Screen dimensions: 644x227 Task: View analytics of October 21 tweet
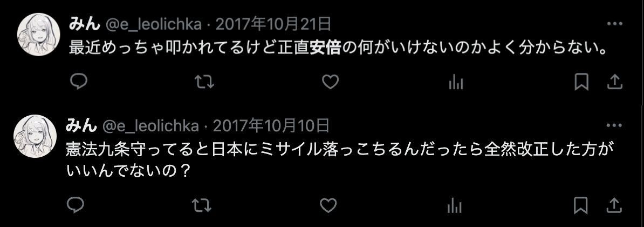pyautogui.click(x=455, y=83)
